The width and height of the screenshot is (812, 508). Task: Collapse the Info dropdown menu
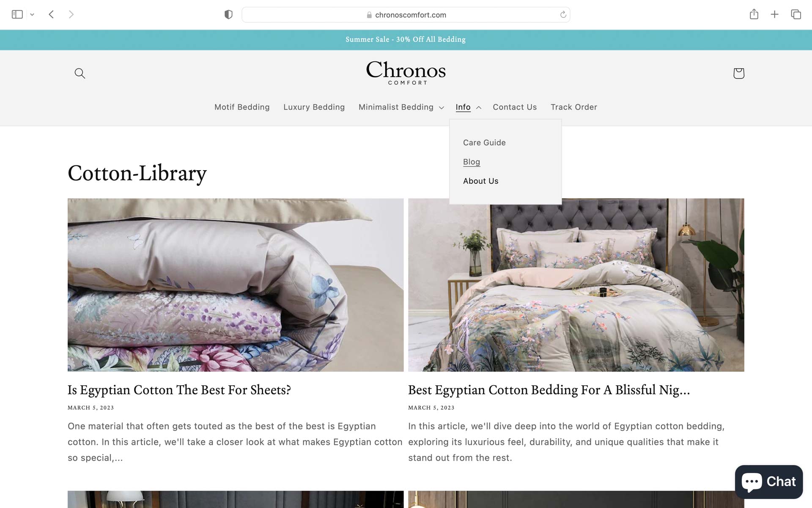[x=468, y=107]
